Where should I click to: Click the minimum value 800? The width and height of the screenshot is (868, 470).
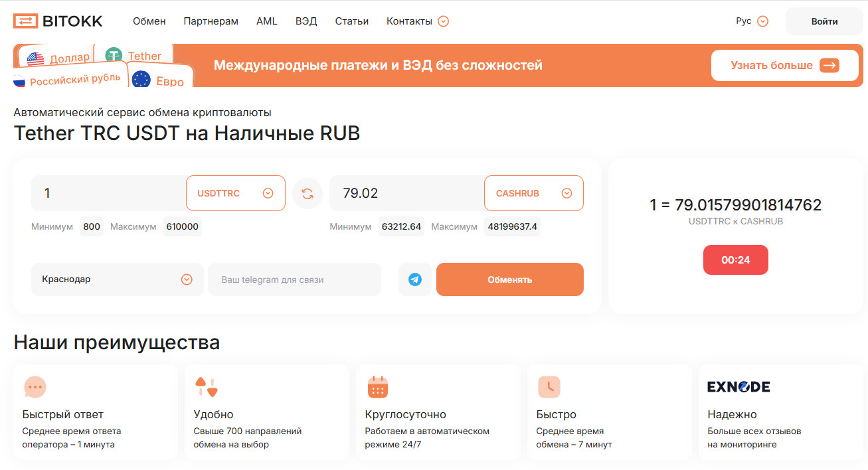point(92,226)
